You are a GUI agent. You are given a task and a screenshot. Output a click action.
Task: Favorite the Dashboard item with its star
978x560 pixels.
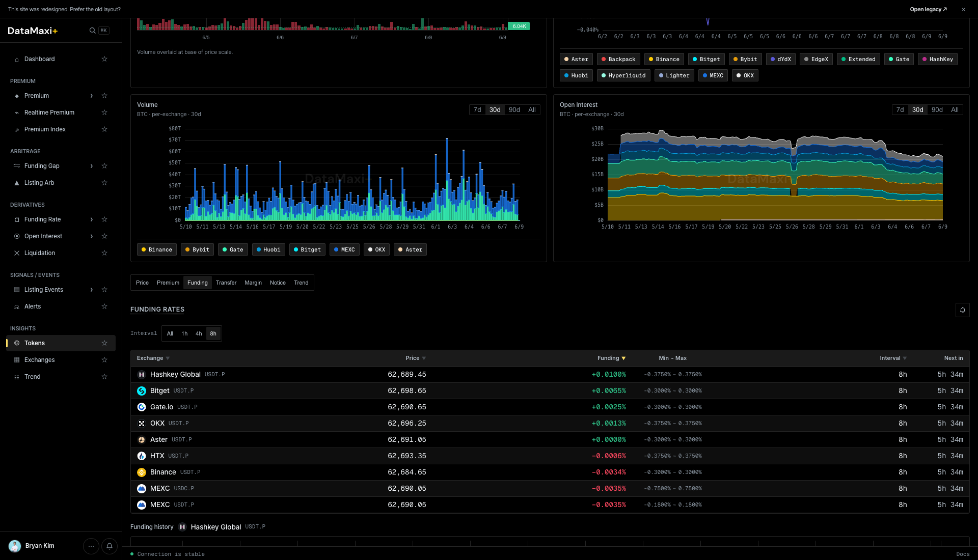104,59
